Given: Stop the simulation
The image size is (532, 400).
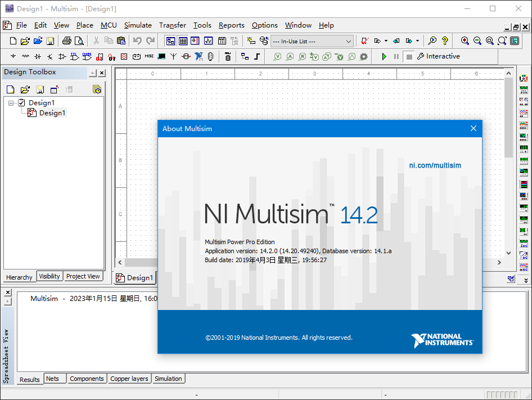Looking at the screenshot, I should point(409,56).
